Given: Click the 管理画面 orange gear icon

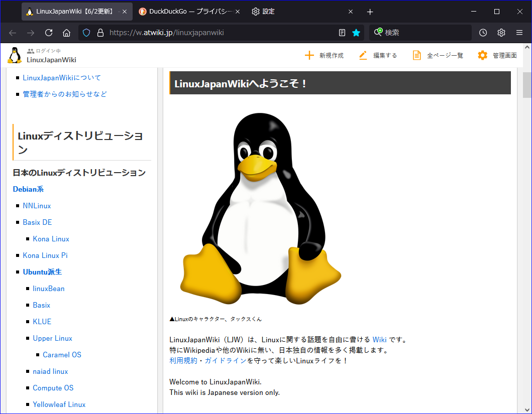Looking at the screenshot, I should 482,55.
